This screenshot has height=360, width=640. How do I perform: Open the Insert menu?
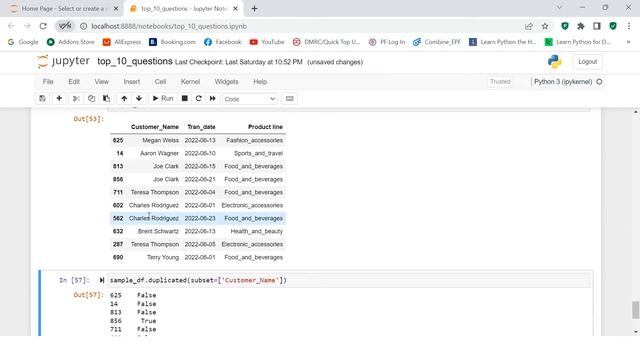click(x=132, y=82)
